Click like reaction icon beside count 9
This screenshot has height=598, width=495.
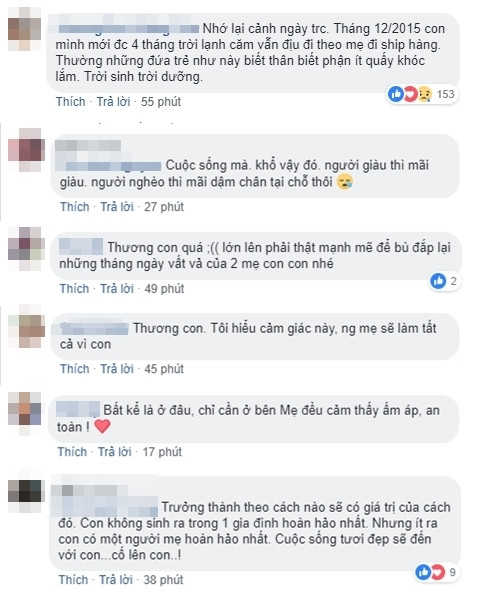pyautogui.click(x=423, y=572)
